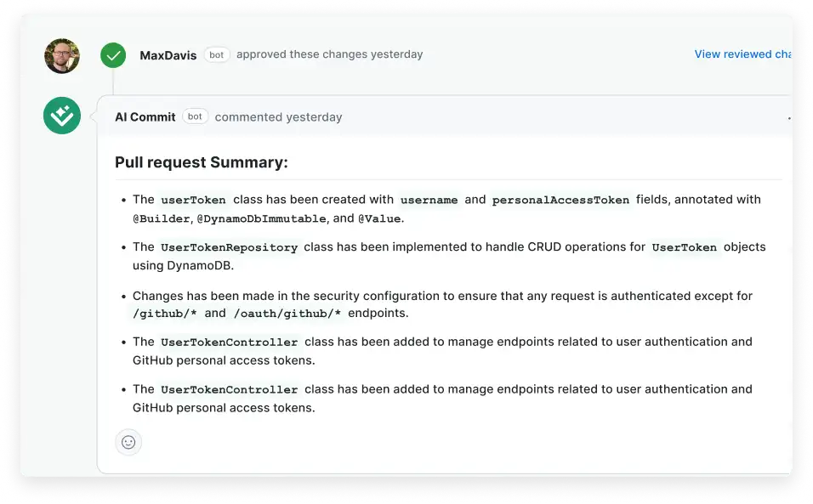The image size is (813, 504).
Task: Click the UserTokenRepository code span
Action: click(229, 246)
